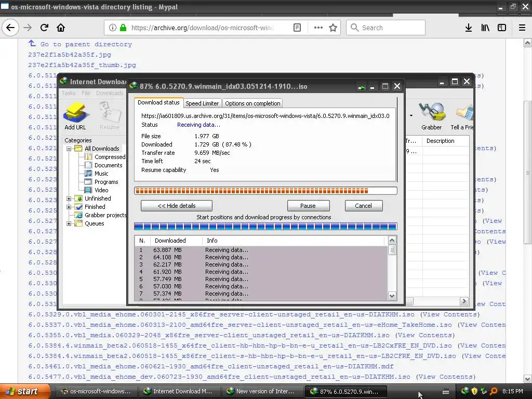Click Resume icon in IDM toolbar
This screenshot has height=399, width=532.
[110, 116]
